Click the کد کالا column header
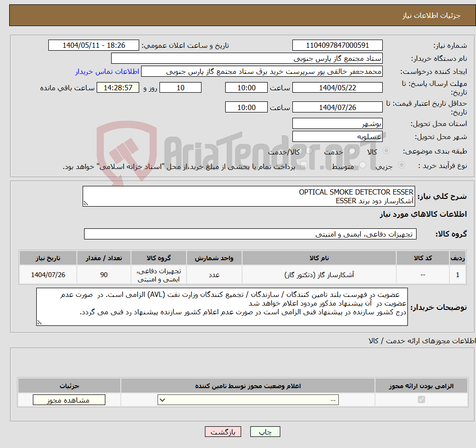The height and width of the screenshot is (448, 476). (x=423, y=258)
